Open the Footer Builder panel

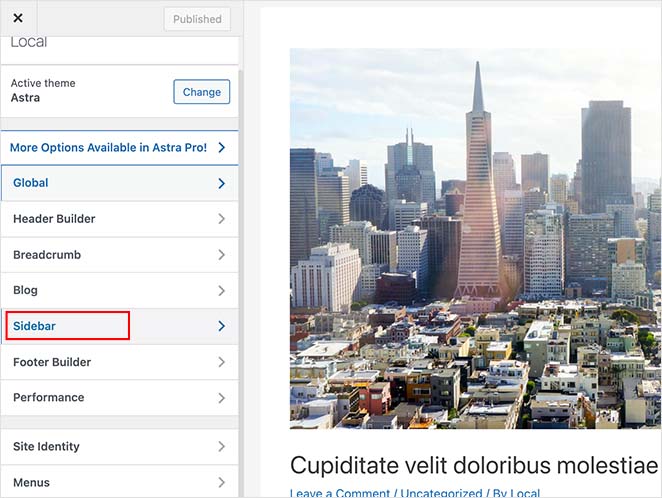[x=52, y=362]
